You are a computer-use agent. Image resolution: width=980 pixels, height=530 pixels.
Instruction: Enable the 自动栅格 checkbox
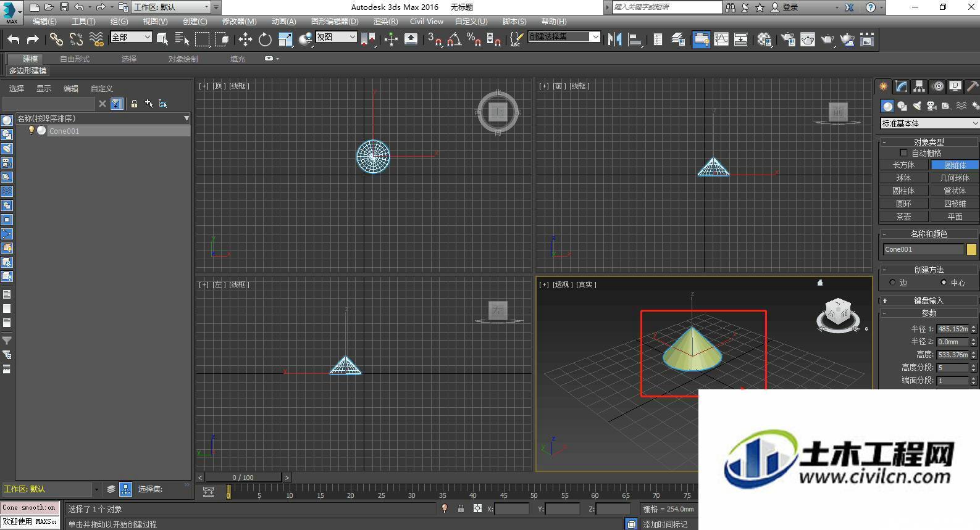pyautogui.click(x=903, y=153)
